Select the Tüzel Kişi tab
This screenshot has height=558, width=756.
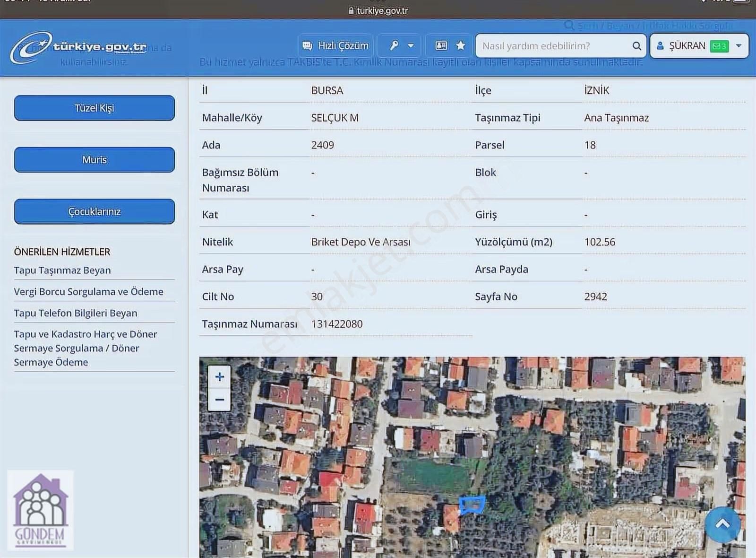click(94, 108)
